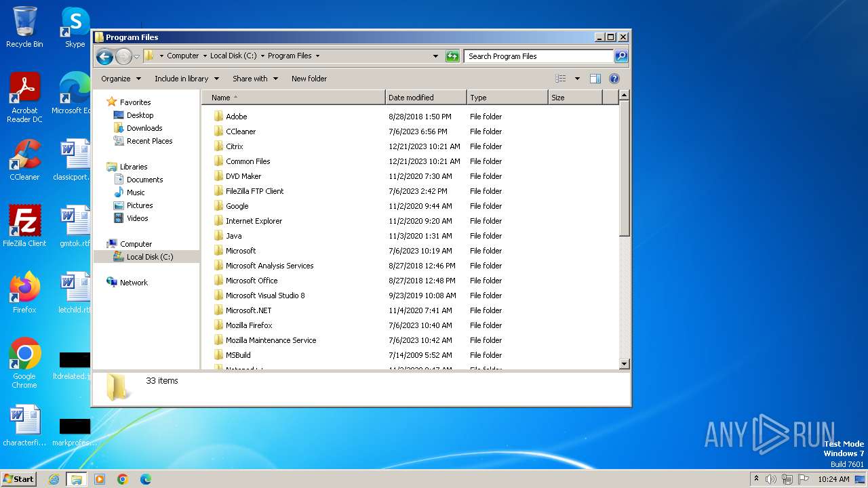868x488 pixels.
Task: Sort by the Name column header
Action: click(294, 98)
